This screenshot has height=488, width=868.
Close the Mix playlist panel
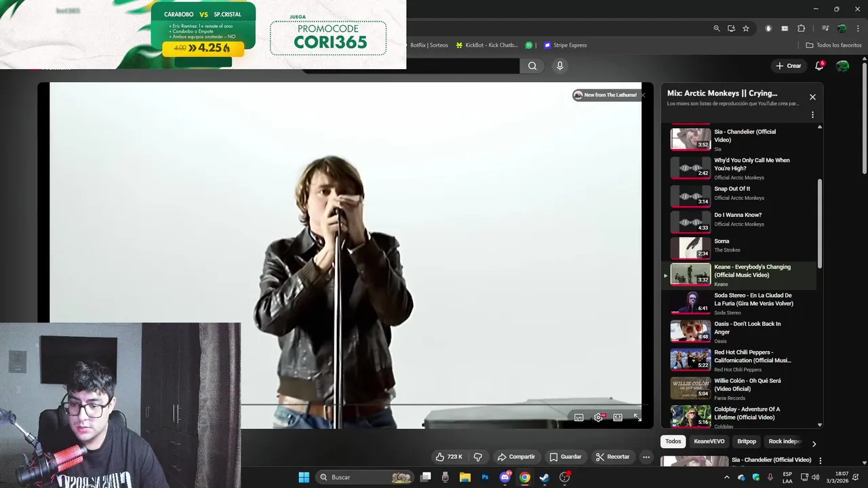(812, 97)
